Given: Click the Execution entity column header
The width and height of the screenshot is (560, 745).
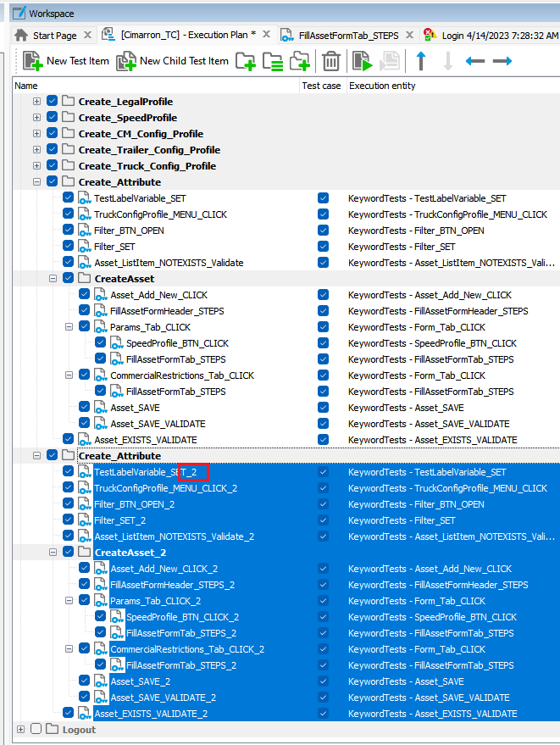Looking at the screenshot, I should coord(382,86).
